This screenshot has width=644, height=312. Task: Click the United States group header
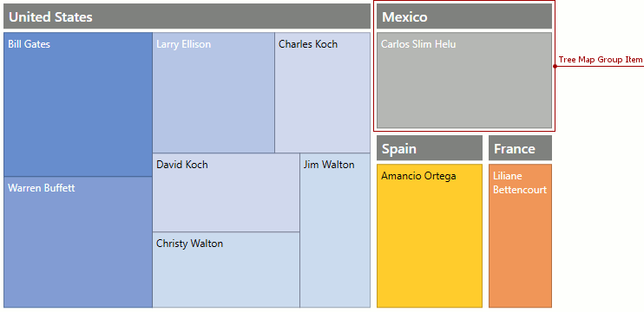tap(187, 16)
